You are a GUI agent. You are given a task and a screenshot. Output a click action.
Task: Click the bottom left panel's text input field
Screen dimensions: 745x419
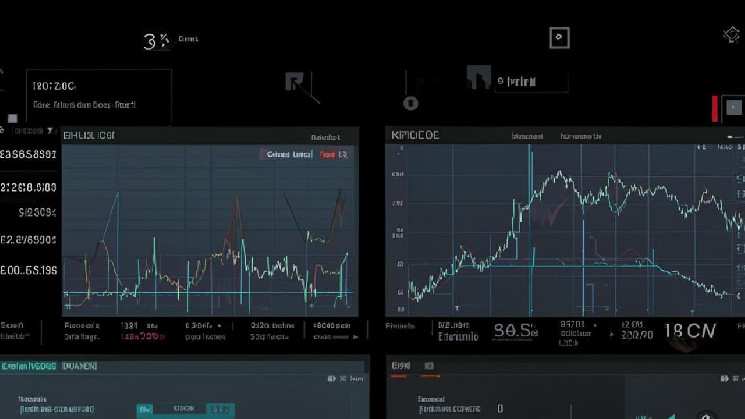[x=57, y=409]
